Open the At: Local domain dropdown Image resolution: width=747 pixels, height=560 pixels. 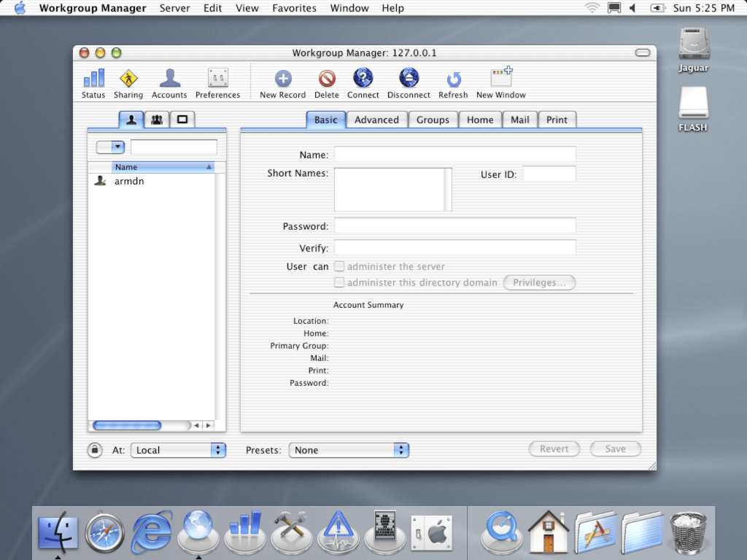179,450
